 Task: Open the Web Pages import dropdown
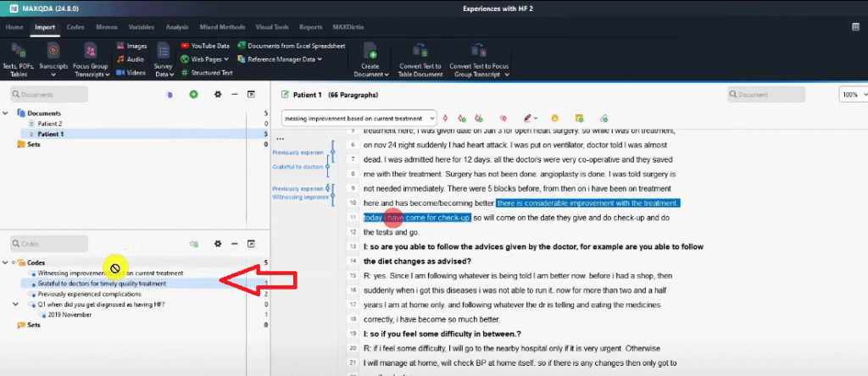click(x=205, y=59)
